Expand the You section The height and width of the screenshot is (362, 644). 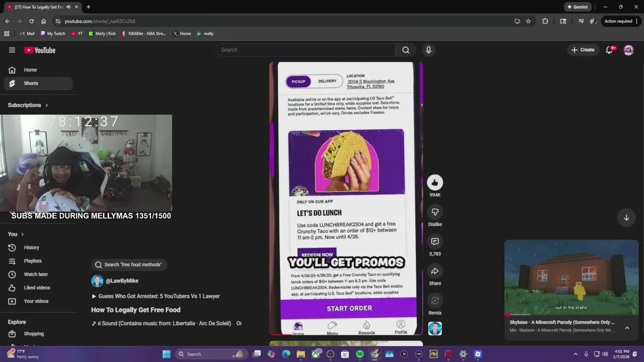[x=16, y=234]
